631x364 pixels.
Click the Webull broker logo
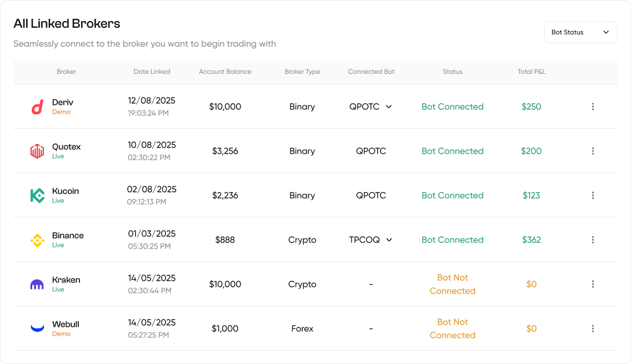pos(37,328)
